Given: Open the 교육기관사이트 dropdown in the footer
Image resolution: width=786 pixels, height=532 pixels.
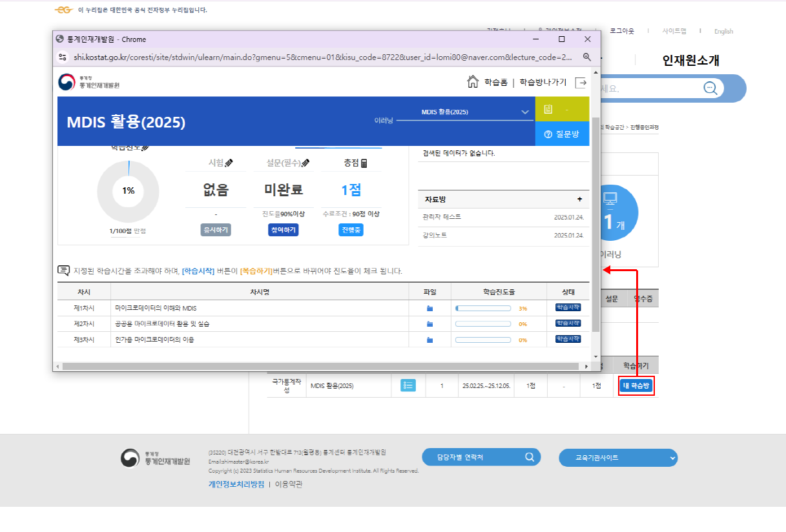Looking at the screenshot, I should (x=618, y=458).
